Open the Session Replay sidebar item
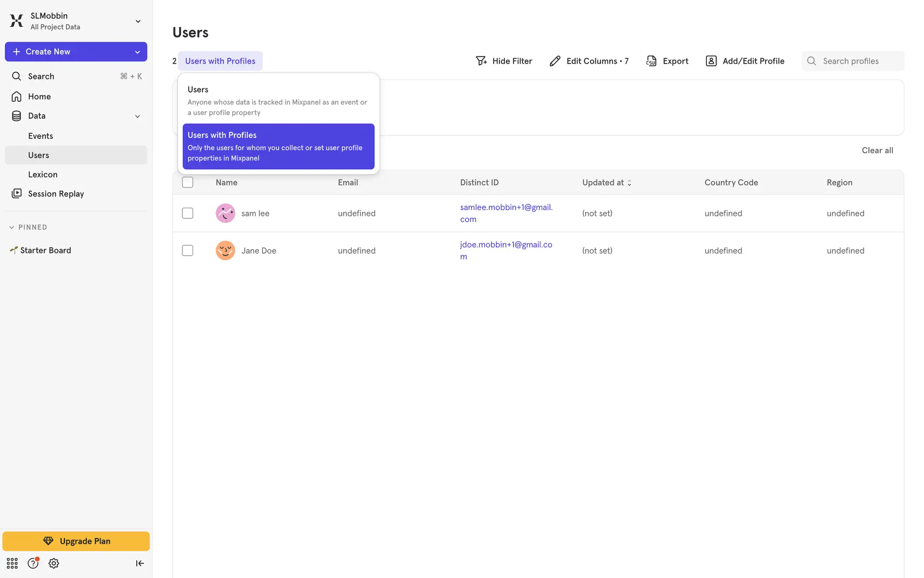 click(x=56, y=194)
